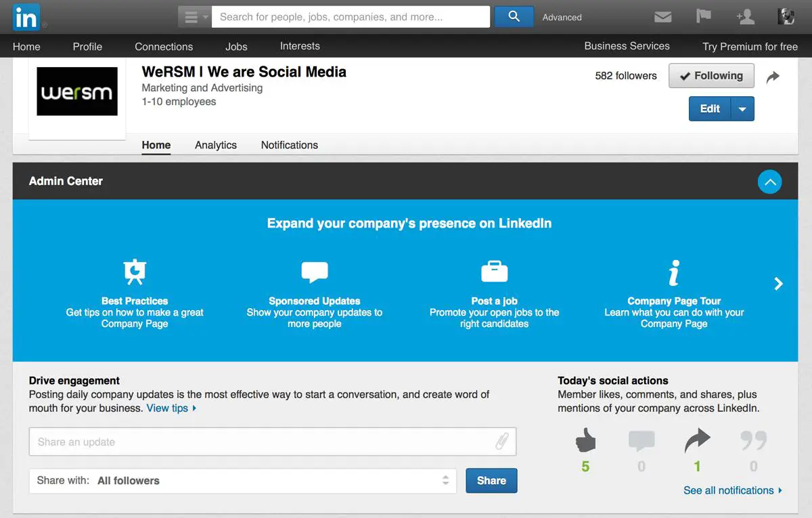
Task: Click the Marketing and Advertising text
Action: click(202, 88)
